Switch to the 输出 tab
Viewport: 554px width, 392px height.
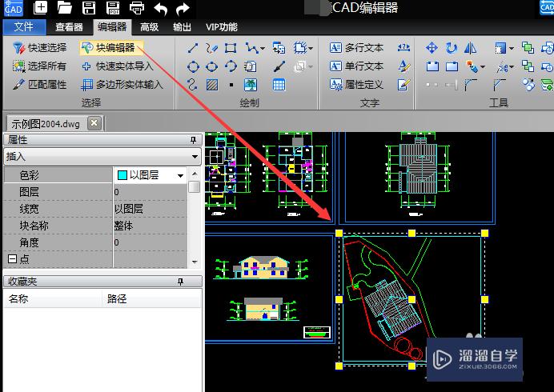click(x=182, y=27)
